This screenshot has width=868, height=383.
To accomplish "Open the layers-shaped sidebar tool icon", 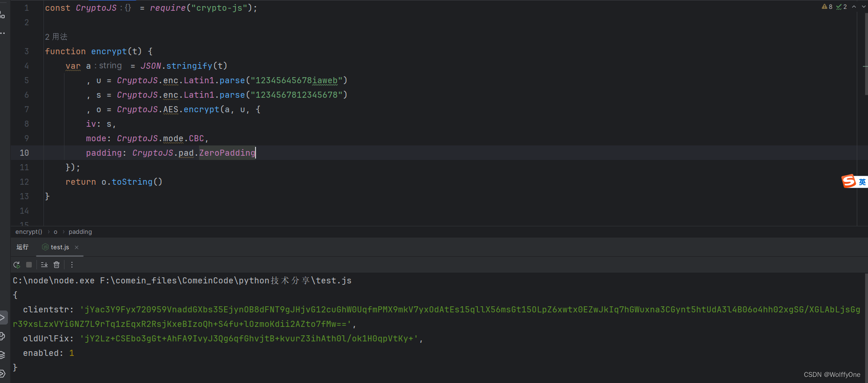I will (x=2, y=355).
